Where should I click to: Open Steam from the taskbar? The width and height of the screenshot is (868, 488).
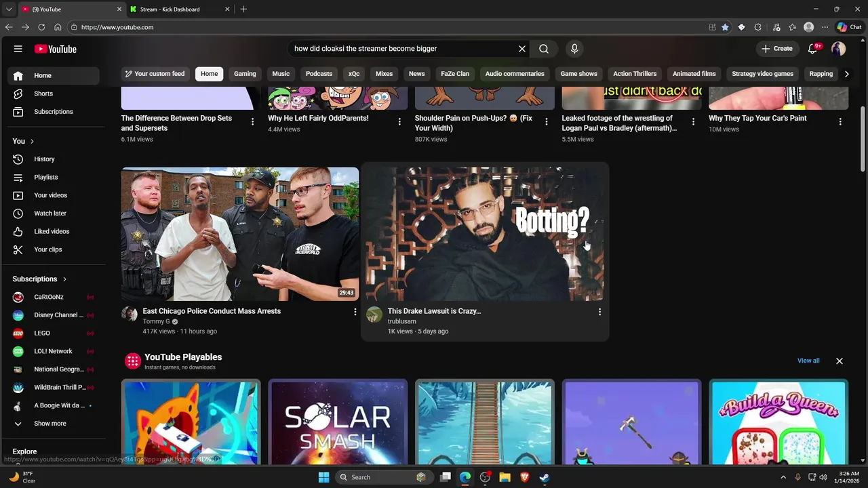[x=545, y=477]
